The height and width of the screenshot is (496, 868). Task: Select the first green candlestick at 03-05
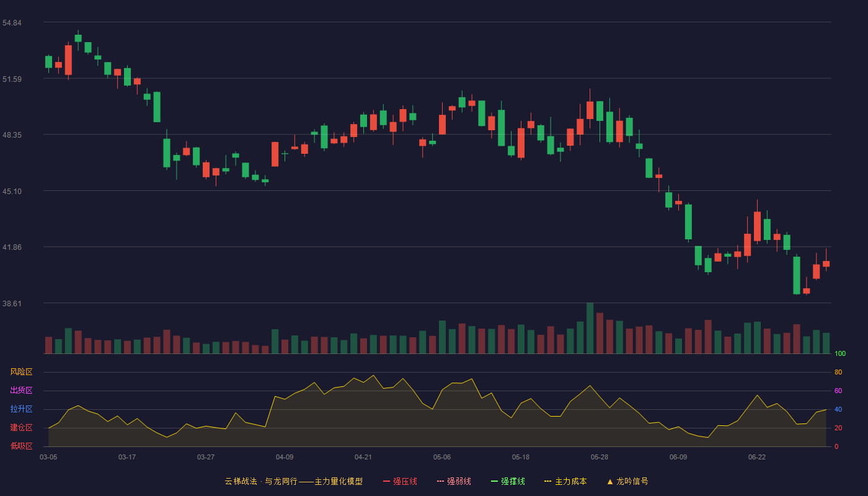pos(48,62)
